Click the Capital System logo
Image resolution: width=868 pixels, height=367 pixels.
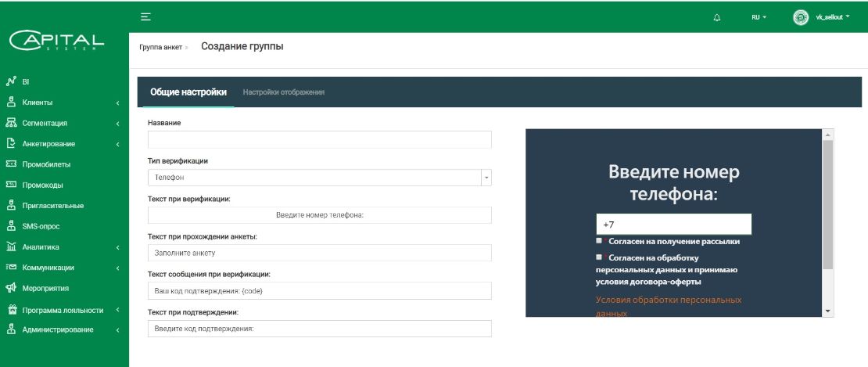click(x=57, y=41)
